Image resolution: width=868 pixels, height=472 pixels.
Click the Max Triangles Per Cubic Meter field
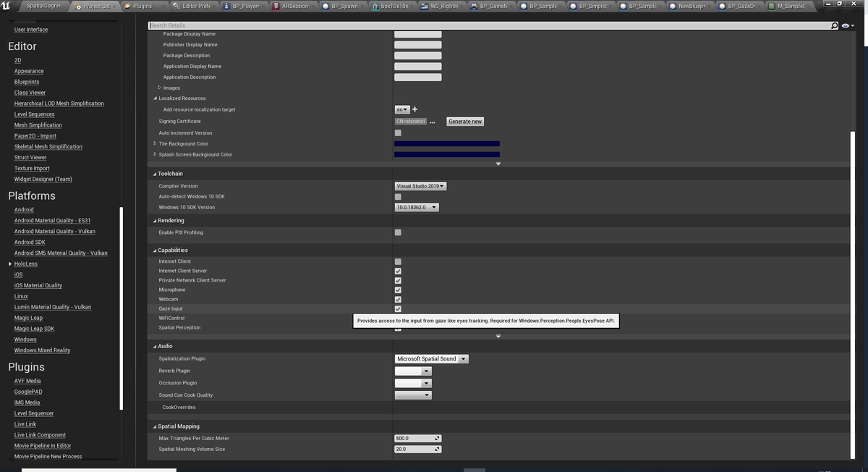click(417, 439)
